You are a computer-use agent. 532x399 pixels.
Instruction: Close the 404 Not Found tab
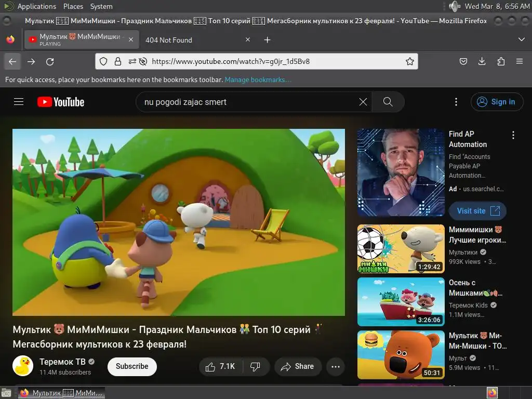pyautogui.click(x=248, y=39)
